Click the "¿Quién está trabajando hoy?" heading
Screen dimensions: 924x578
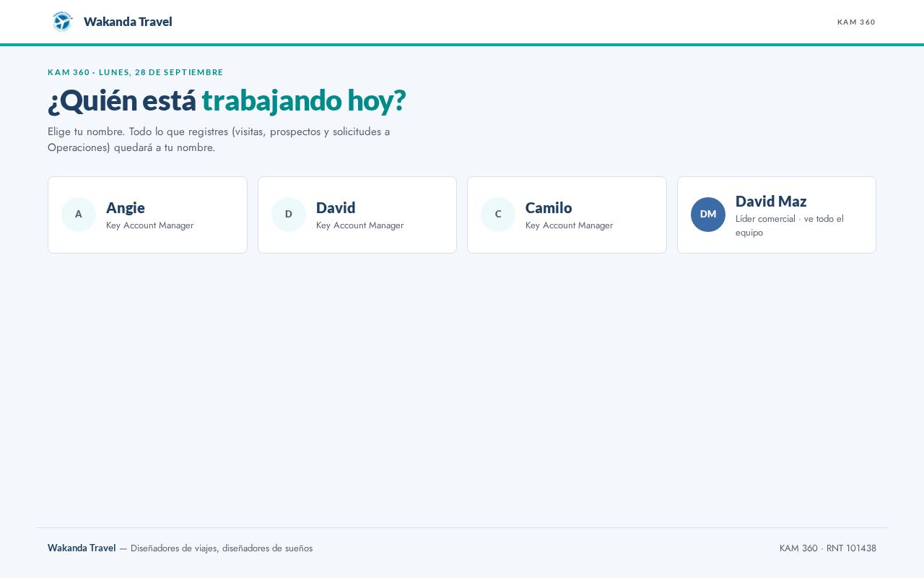click(227, 100)
